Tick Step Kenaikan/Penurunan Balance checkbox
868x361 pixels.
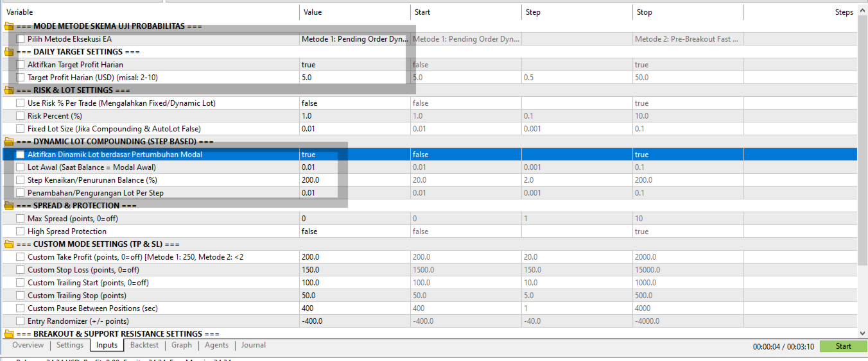click(21, 180)
